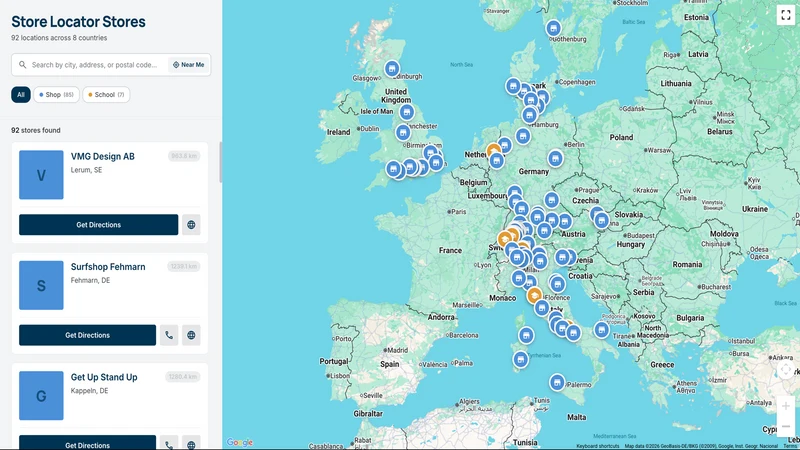Click the map camera pan control

coord(786,370)
